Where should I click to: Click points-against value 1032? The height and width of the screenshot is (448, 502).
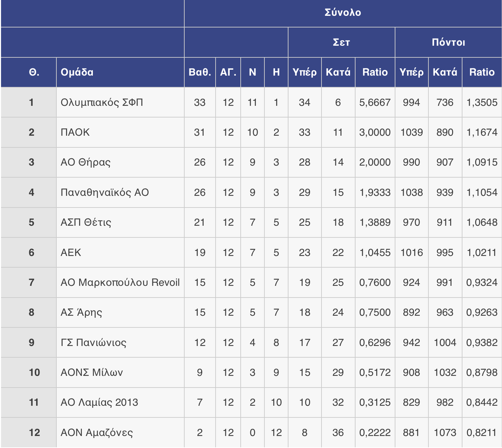(x=445, y=372)
